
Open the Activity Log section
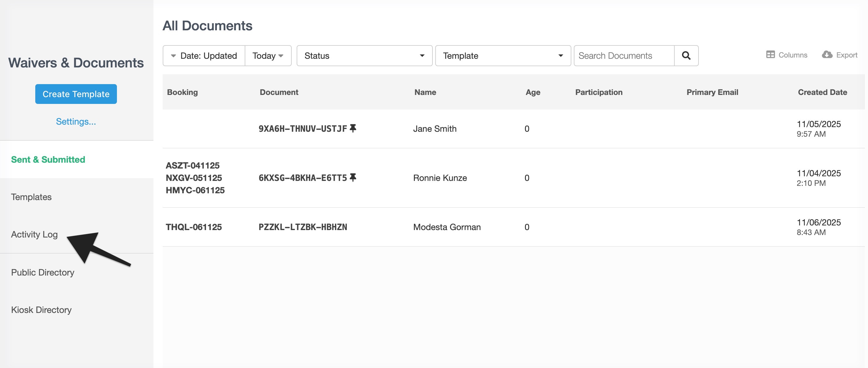point(34,234)
